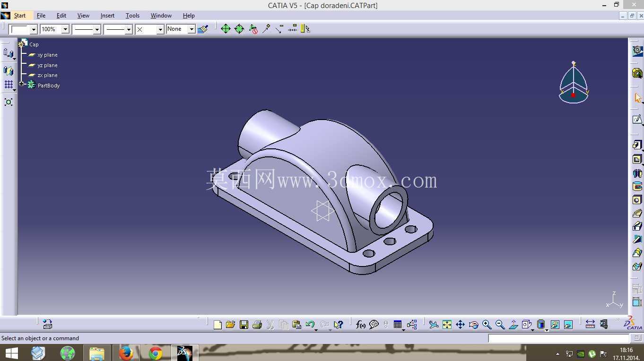Viewport: 644px width, 361px height.
Task: Open the Windows Start button
Action: [x=11, y=353]
